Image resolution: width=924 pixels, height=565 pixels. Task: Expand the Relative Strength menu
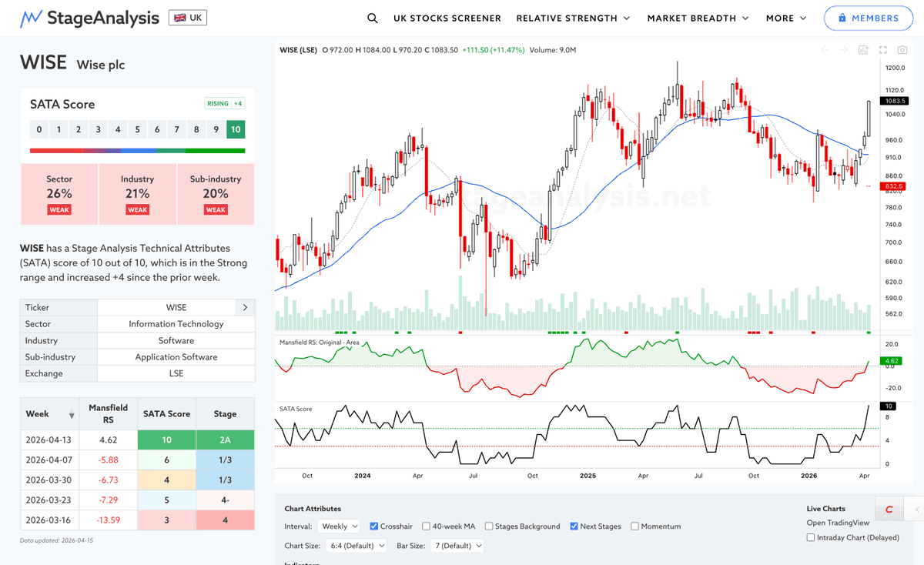tap(573, 18)
